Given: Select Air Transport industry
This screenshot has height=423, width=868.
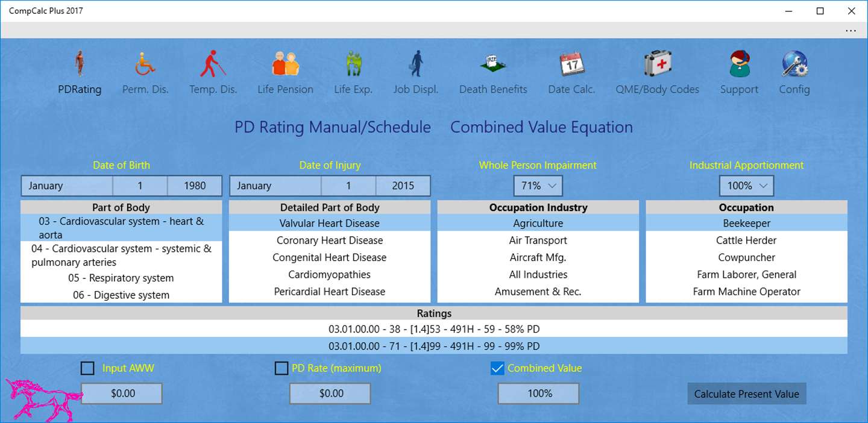Looking at the screenshot, I should point(538,240).
